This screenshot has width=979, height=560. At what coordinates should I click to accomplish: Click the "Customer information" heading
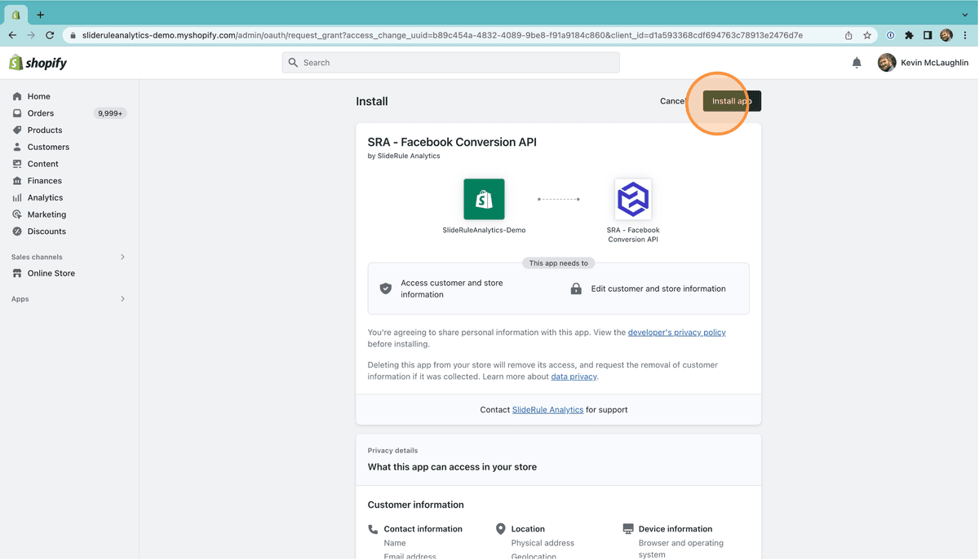(x=416, y=505)
